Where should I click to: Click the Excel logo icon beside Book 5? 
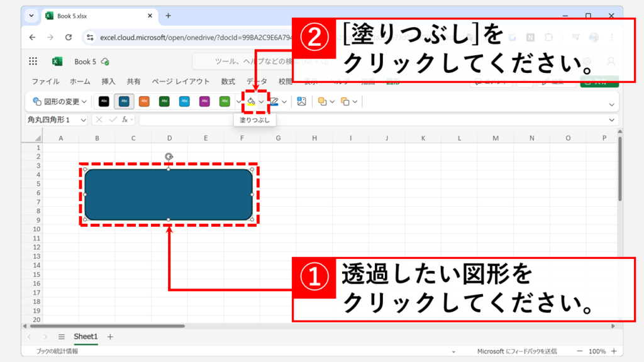pyautogui.click(x=57, y=62)
